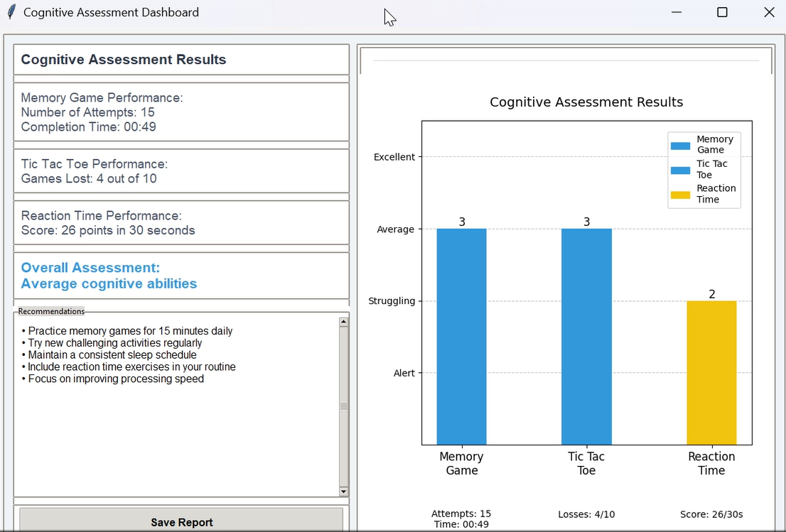The image size is (786, 532).
Task: Click the value 3 above Memory Game bar
Action: click(x=462, y=222)
